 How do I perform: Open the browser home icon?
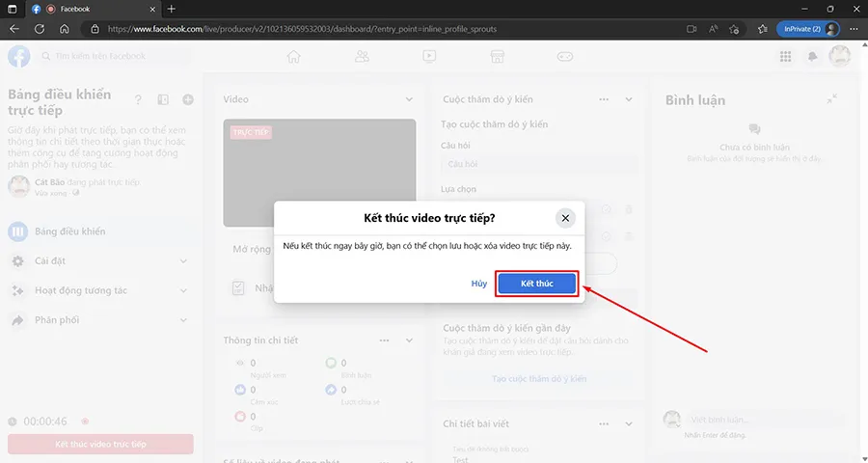point(65,29)
